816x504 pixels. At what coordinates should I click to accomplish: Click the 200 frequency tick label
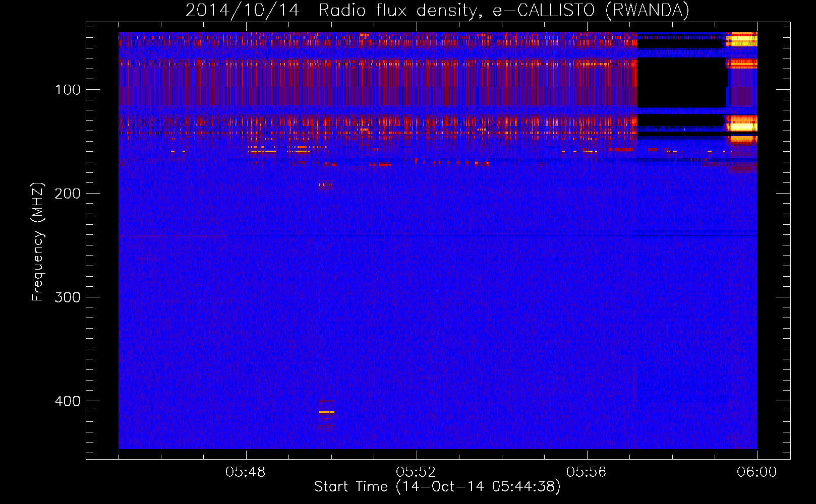pyautogui.click(x=68, y=194)
